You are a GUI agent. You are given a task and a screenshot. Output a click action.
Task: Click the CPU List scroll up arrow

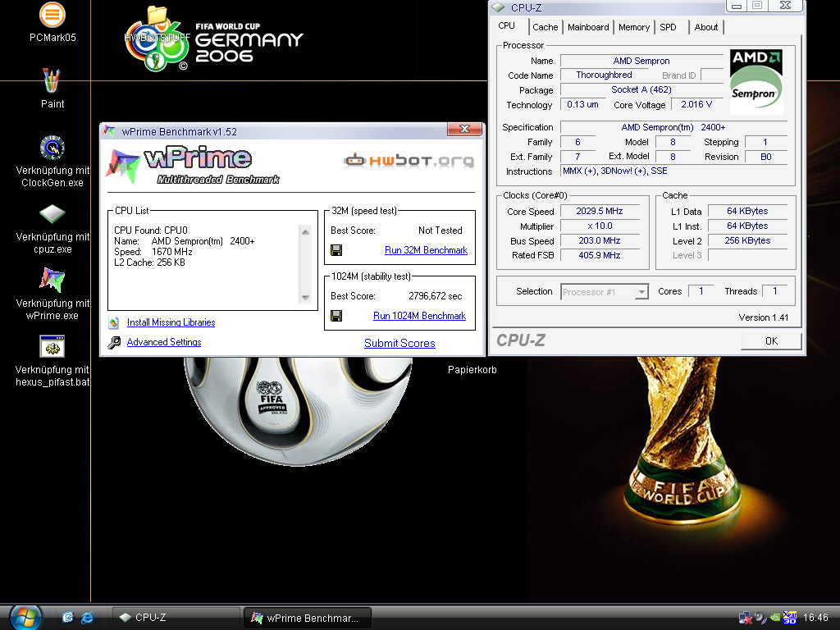click(305, 232)
